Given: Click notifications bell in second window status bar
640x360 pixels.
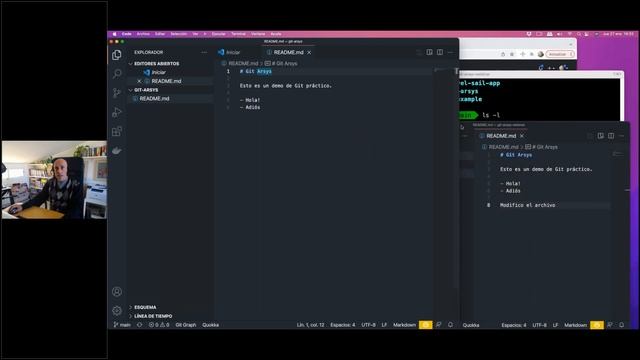Looking at the screenshot, I should click(x=622, y=325).
